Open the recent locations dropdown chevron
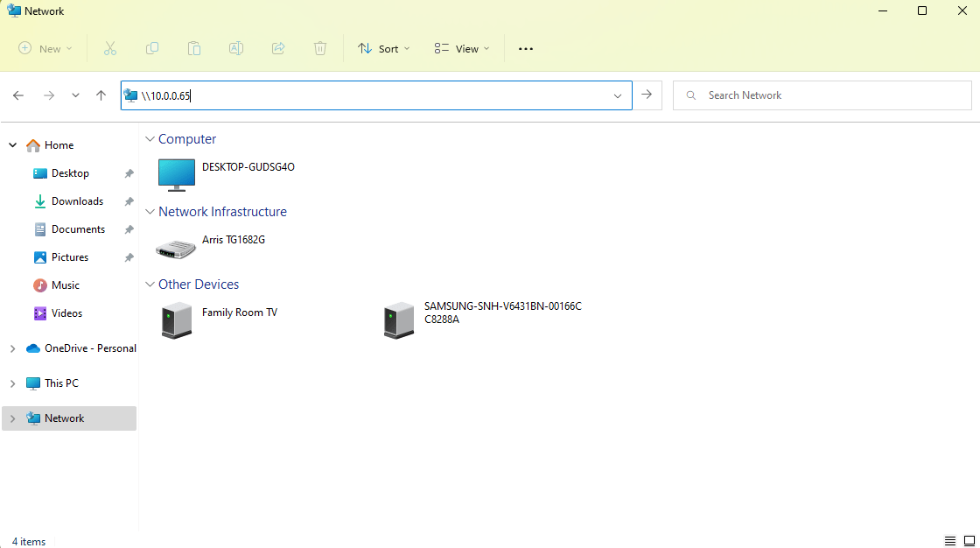The width and height of the screenshot is (980, 548). pos(75,95)
